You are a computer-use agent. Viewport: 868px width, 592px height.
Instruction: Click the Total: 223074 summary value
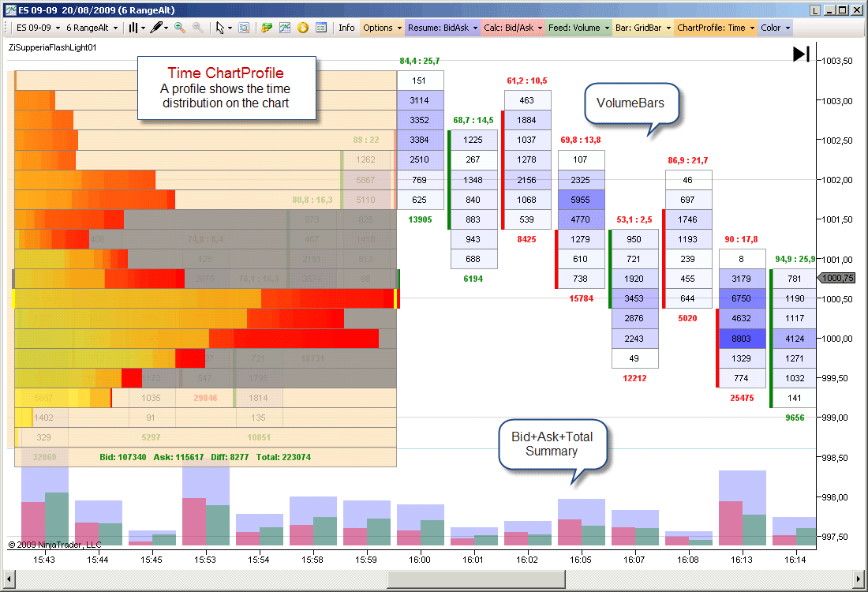click(283, 458)
